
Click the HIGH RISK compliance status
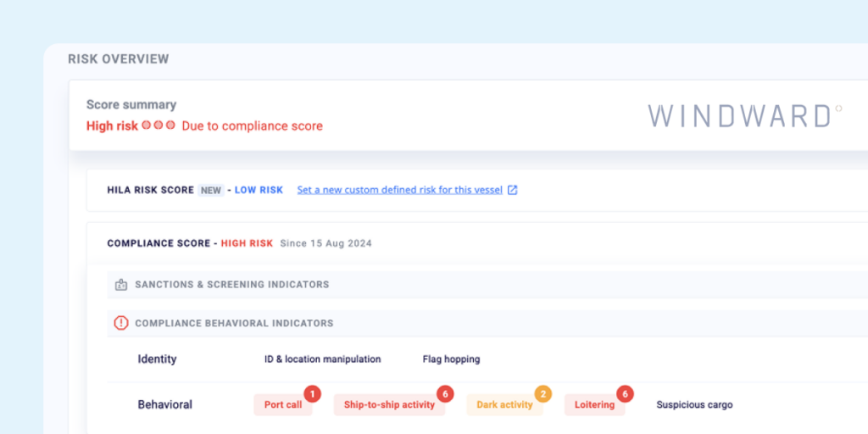[247, 243]
